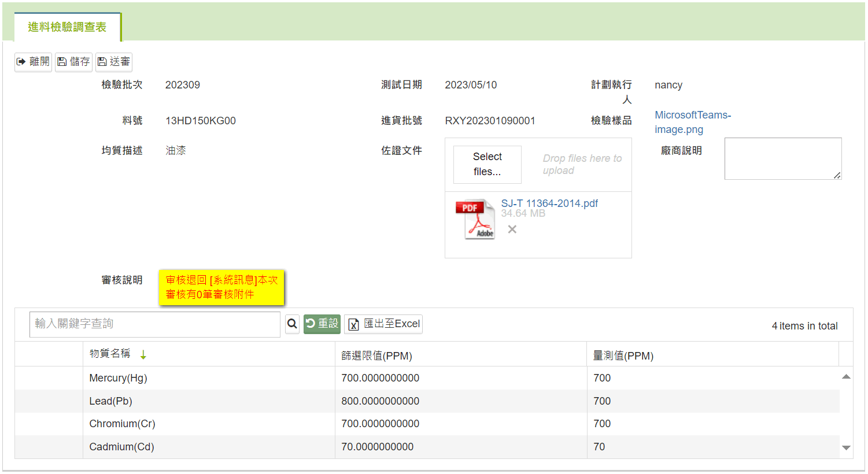This screenshot has height=474, width=868.
Task: Click the magnifier search icon
Action: [x=293, y=324]
